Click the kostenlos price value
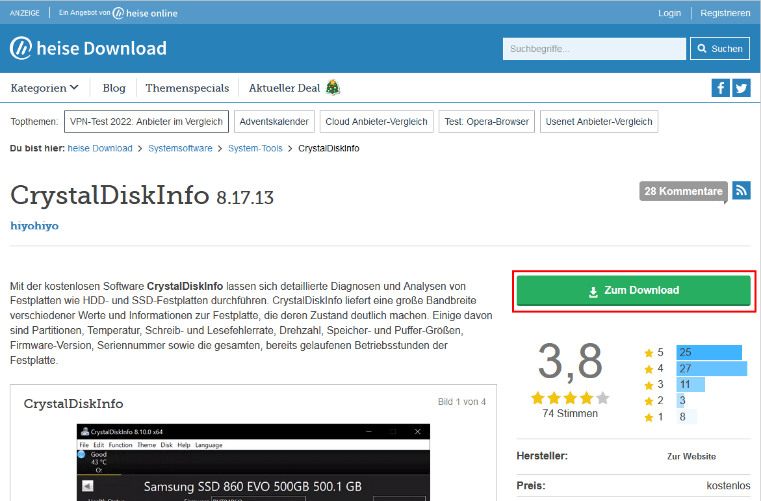The width and height of the screenshot is (761, 501). 728,485
